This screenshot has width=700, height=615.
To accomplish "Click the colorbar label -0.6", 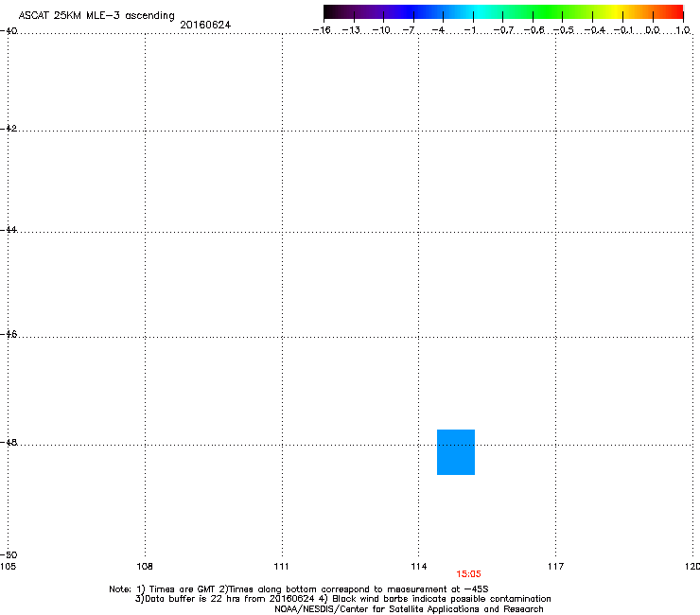I will click(534, 30).
